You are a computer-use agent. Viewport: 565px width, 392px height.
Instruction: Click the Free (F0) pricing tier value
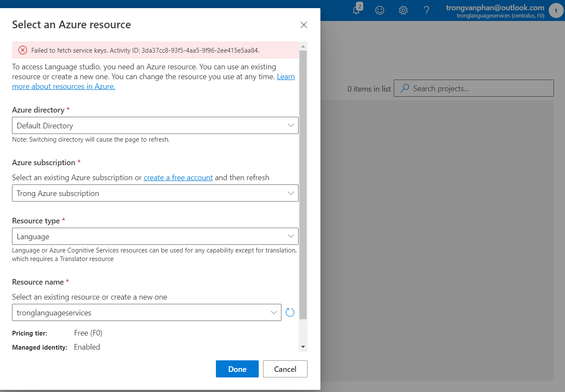pyautogui.click(x=88, y=333)
